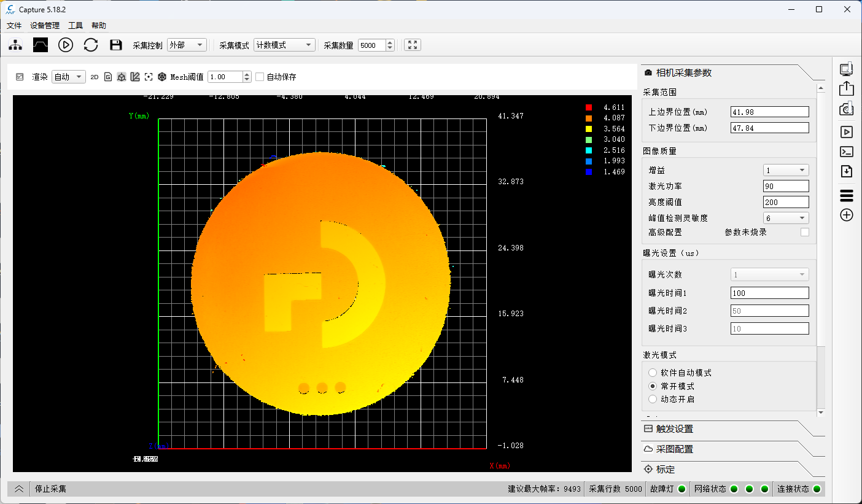Open the 采集控制 dropdown
Screen dimensions: 862x504
point(187,45)
